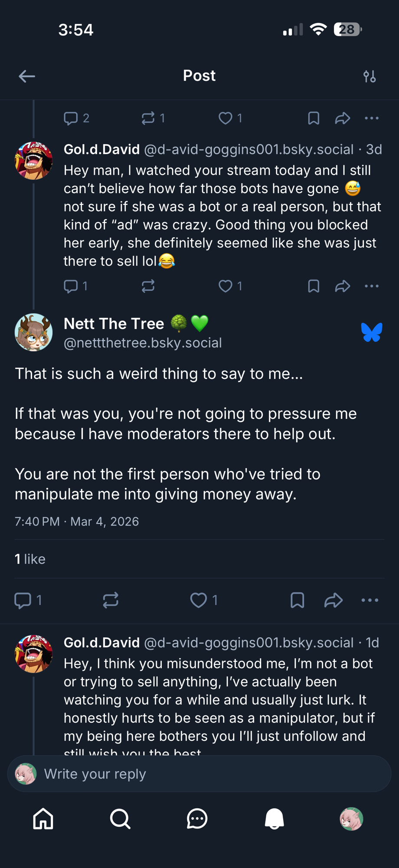
Task: Open more options on topmost partial post
Action: click(x=372, y=118)
